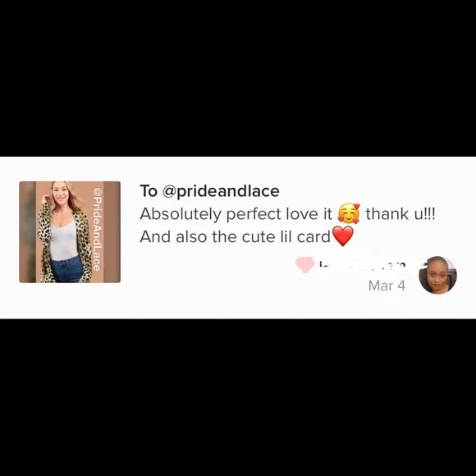Open the reviewer's circular profile avatar

coord(437,275)
